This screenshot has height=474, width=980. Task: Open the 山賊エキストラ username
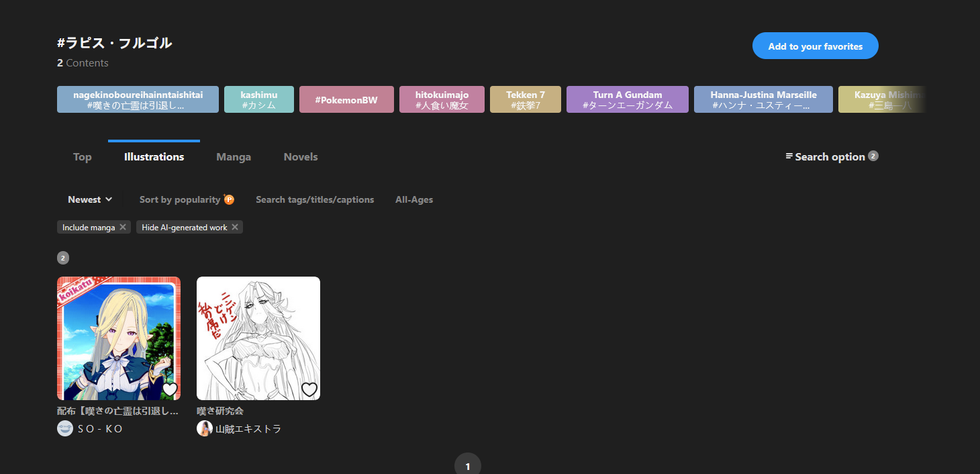[x=248, y=428]
